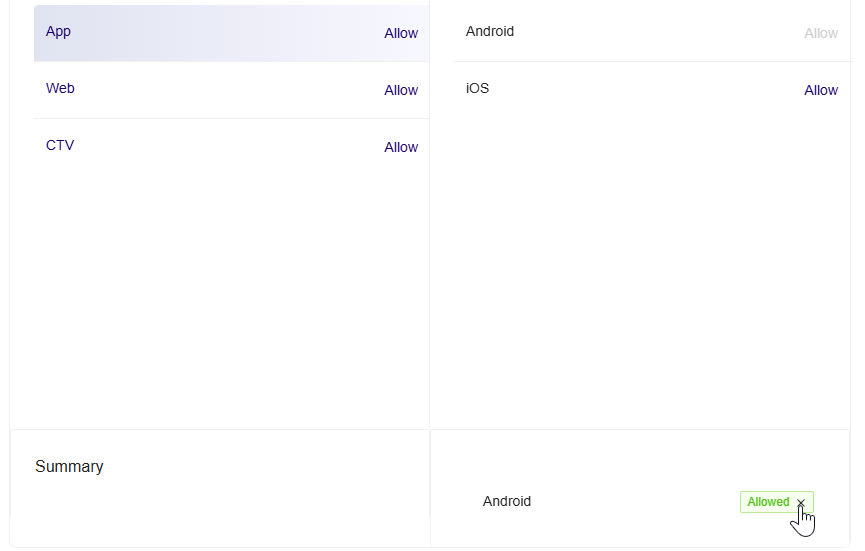The width and height of the screenshot is (865, 551).
Task: Allow the Web category
Action: (x=401, y=90)
